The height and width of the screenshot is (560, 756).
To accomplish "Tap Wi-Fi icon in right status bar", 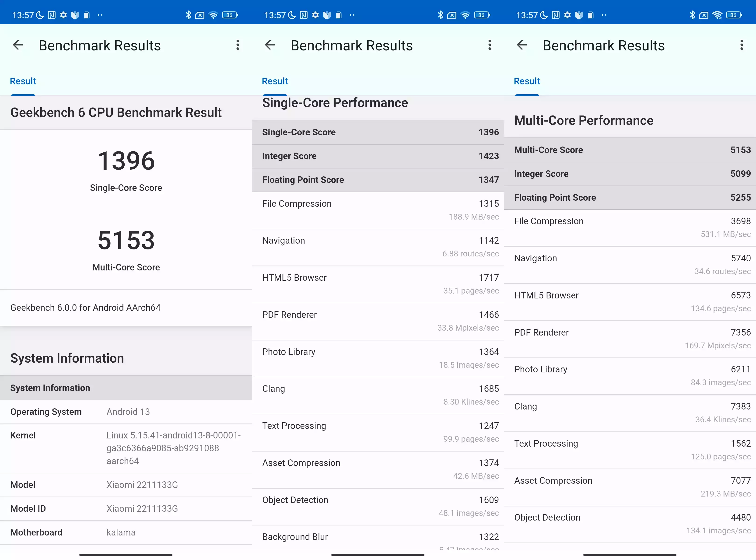I will [717, 15].
